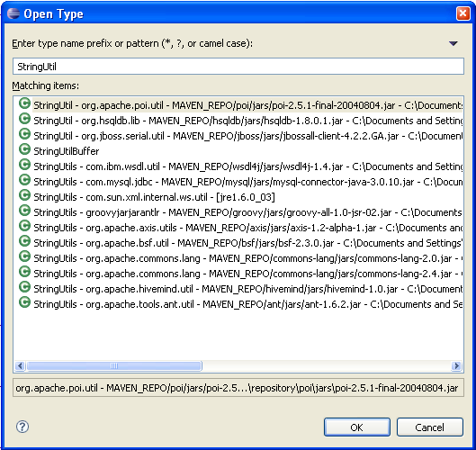
Task: Click class icon for org.apache.axis.utils StringUtils
Action: 24,226
